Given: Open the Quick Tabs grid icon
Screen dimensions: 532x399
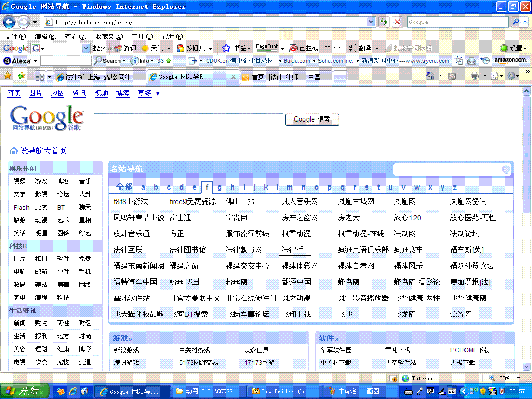Looking at the screenshot, I should 39,77.
